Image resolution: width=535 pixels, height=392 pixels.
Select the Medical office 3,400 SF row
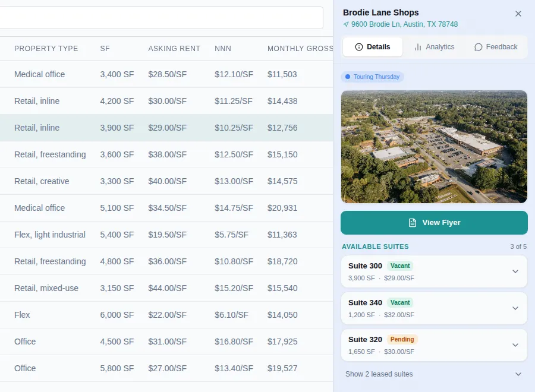click(166, 74)
